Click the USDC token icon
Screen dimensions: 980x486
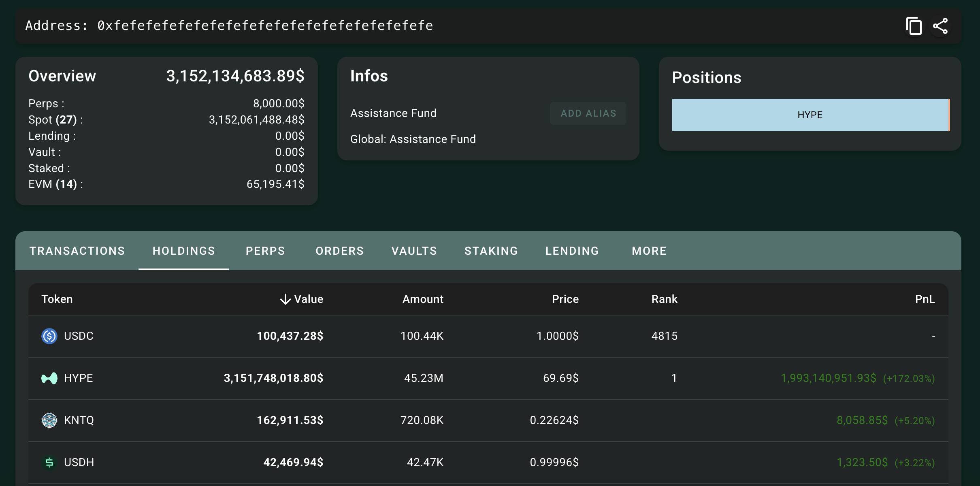click(x=49, y=336)
